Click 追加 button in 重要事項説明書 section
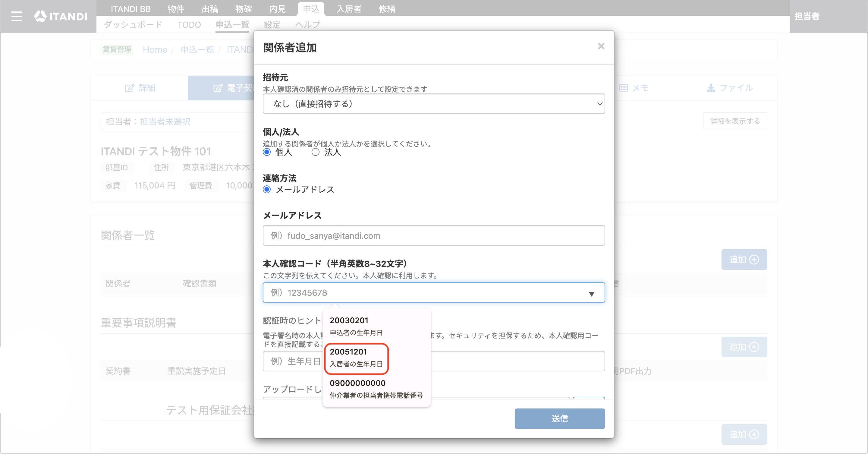The image size is (868, 454). [x=744, y=347]
